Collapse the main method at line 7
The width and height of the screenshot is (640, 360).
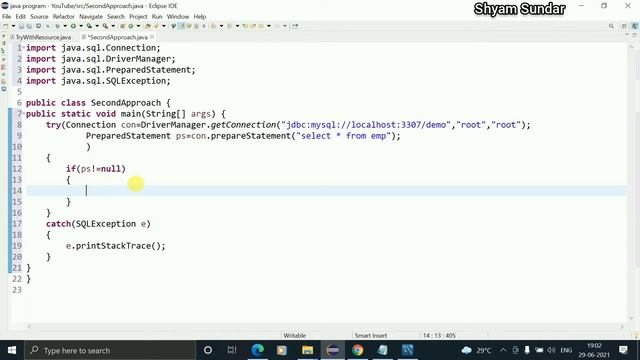[x=24, y=113]
